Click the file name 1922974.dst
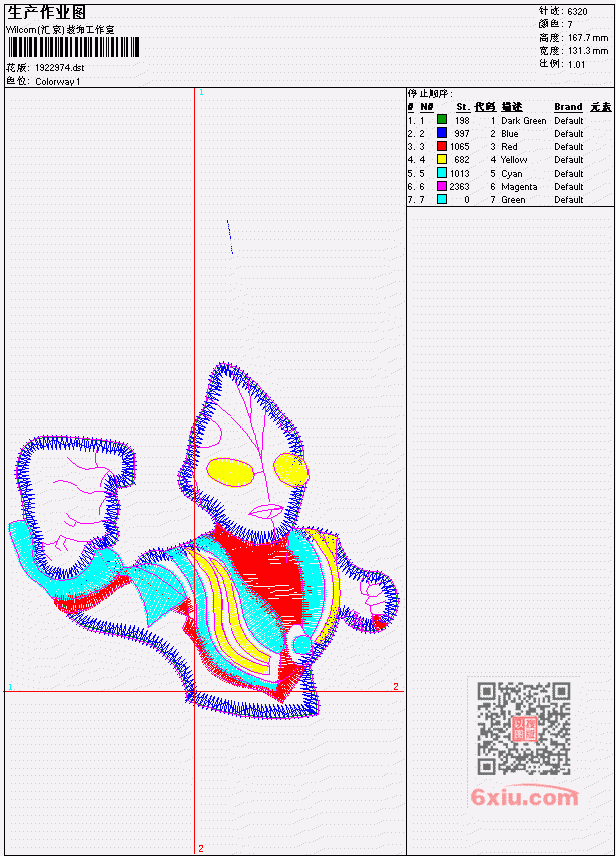This screenshot has height=856, width=616. pyautogui.click(x=60, y=68)
